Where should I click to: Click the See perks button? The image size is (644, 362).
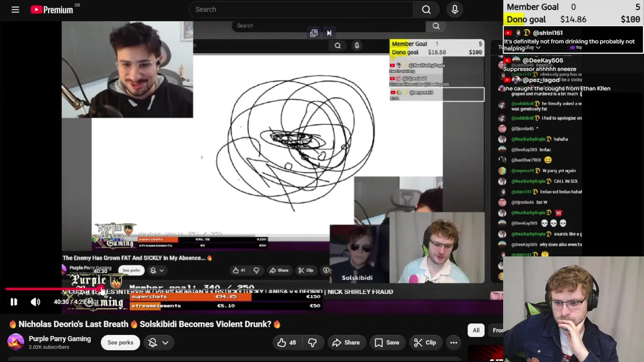click(x=120, y=343)
